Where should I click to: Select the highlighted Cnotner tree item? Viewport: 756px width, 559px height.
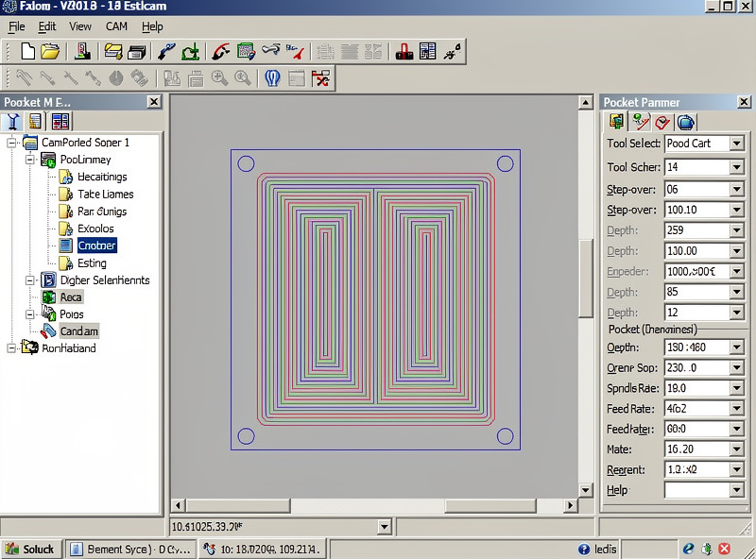point(97,246)
